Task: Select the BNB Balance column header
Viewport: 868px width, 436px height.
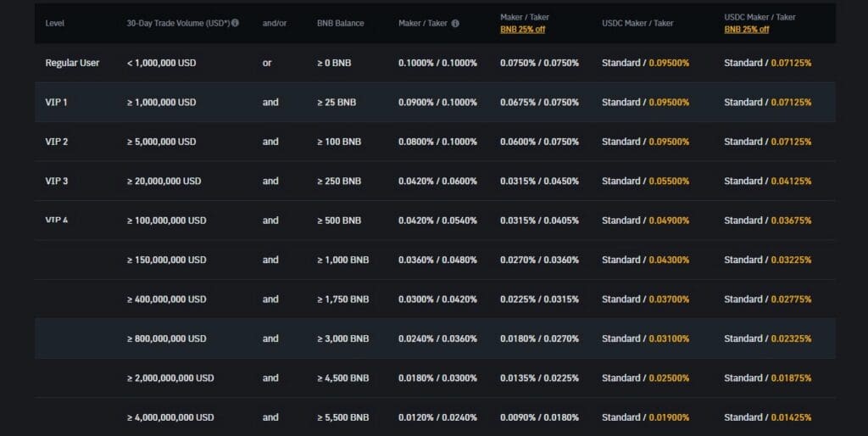Action: point(341,23)
